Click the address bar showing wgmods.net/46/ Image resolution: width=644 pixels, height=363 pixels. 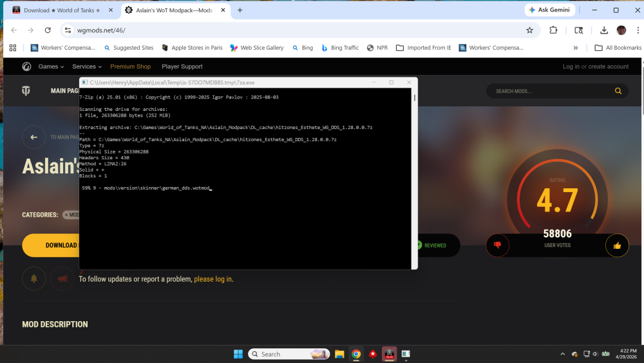click(300, 30)
